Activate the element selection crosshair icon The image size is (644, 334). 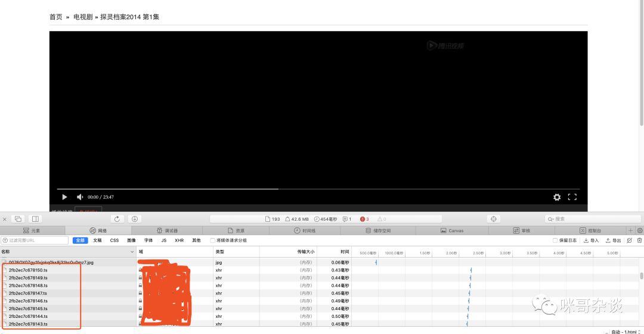pyautogui.click(x=493, y=219)
